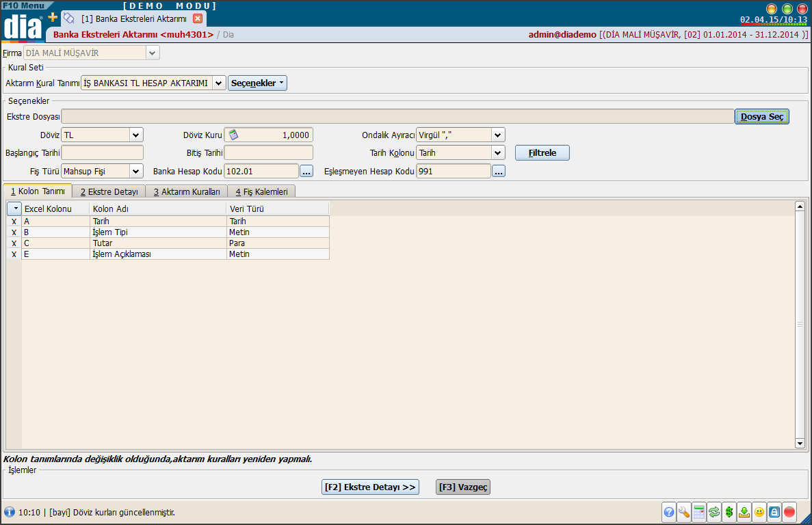Click the Excel Kolonu column header
Image resolution: width=812 pixels, height=525 pixels.
click(x=55, y=208)
